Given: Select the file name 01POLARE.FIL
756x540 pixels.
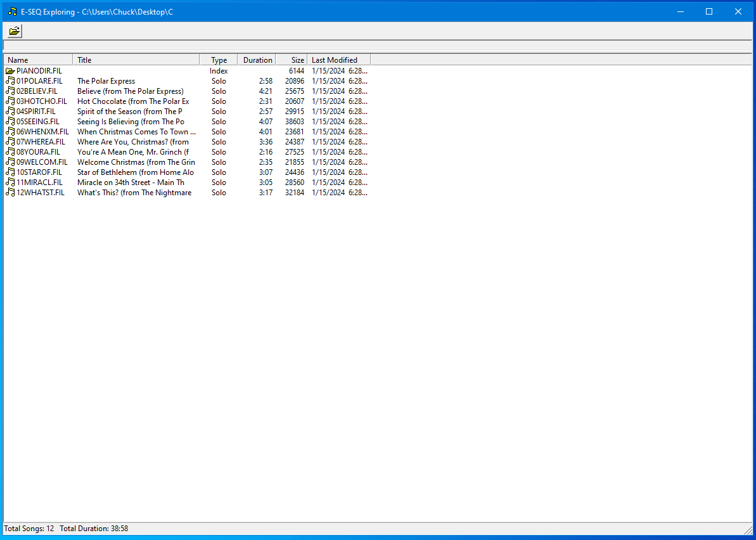Looking at the screenshot, I should 39,81.
